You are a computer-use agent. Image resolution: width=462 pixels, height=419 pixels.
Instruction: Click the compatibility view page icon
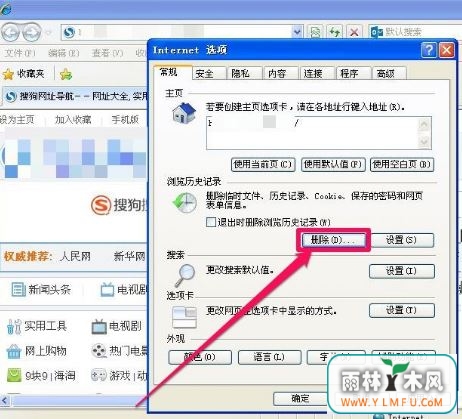click(x=315, y=32)
